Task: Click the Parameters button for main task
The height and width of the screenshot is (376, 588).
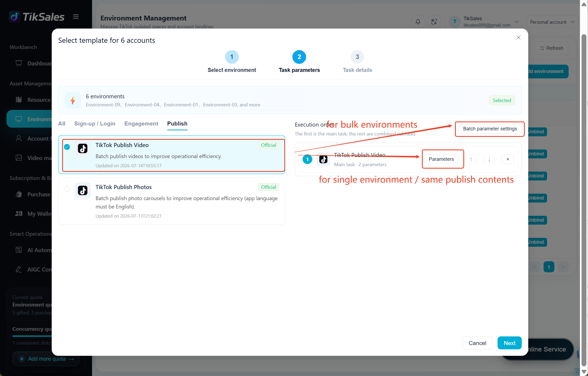Action: (x=441, y=159)
